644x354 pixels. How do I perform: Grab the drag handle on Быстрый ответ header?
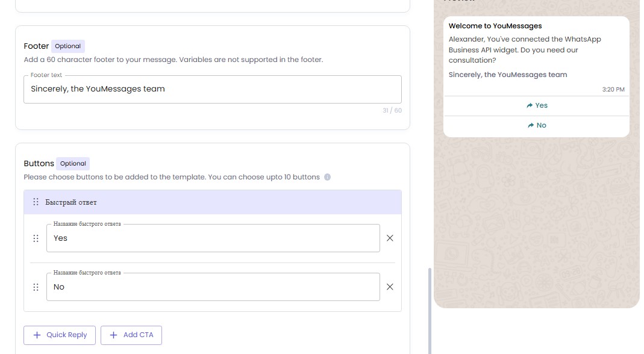click(x=36, y=202)
